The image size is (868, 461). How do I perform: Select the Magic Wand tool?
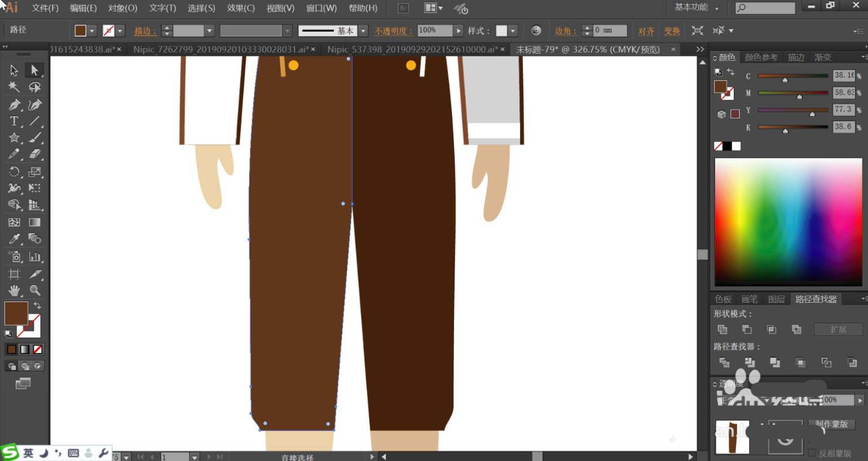(x=14, y=87)
